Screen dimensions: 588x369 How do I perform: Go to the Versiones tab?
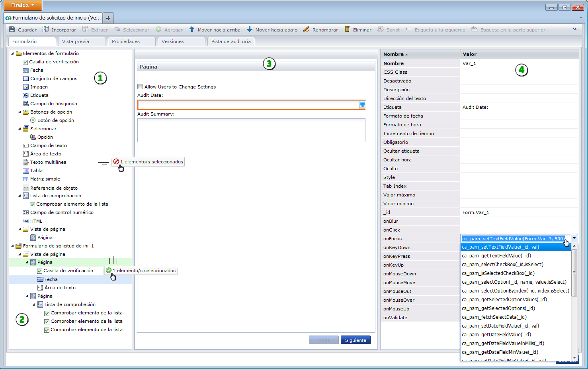tap(181, 41)
